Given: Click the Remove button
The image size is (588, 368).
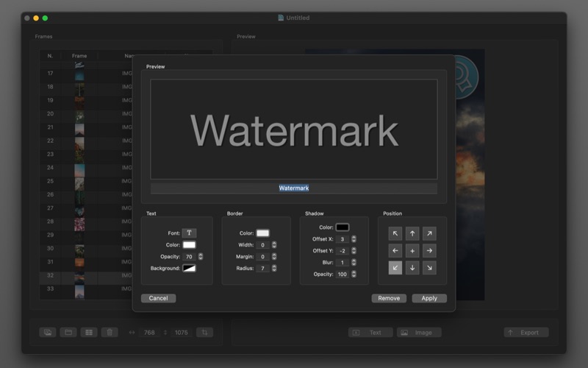Looking at the screenshot, I should pos(389,298).
